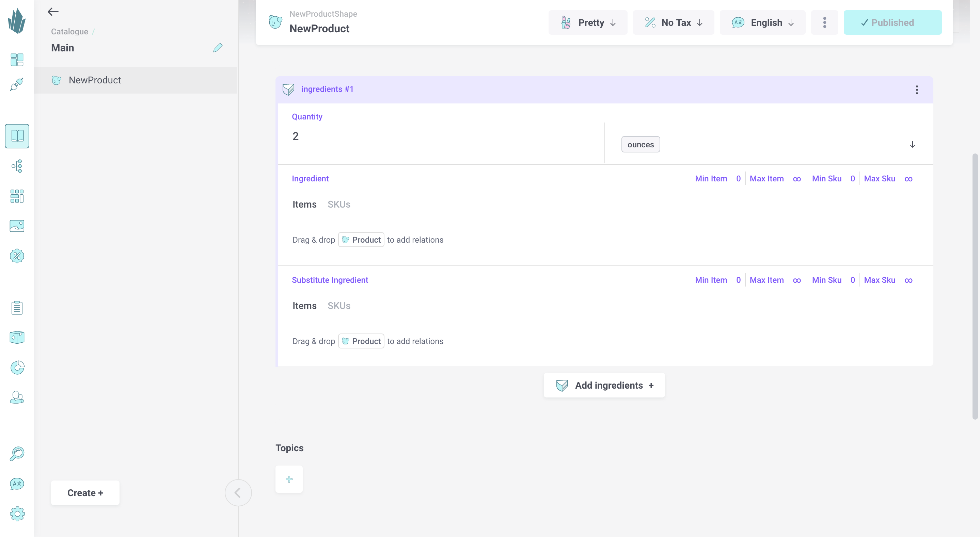The image size is (980, 537).
Task: Click Max Sku value in Ingredient row
Action: (908, 179)
